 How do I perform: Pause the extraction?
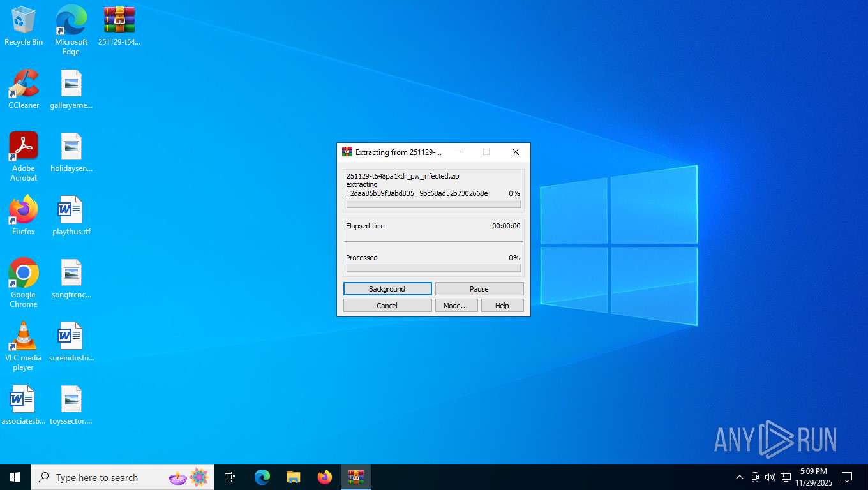pyautogui.click(x=479, y=289)
